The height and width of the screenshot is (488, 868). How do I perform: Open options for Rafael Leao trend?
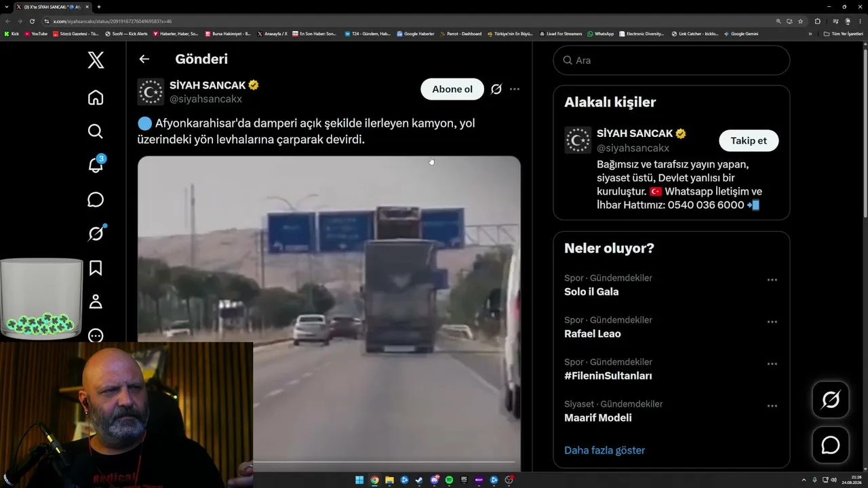[x=772, y=322]
